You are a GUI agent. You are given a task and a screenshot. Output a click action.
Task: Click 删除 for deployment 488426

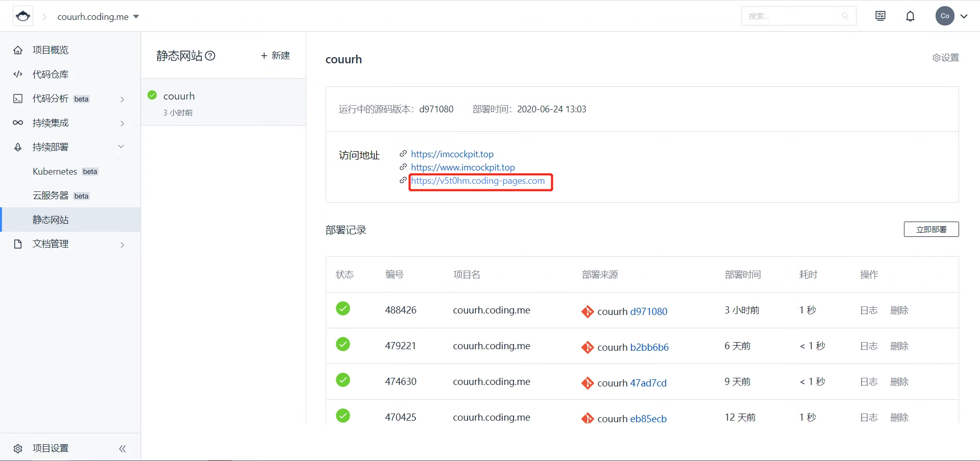(x=899, y=310)
